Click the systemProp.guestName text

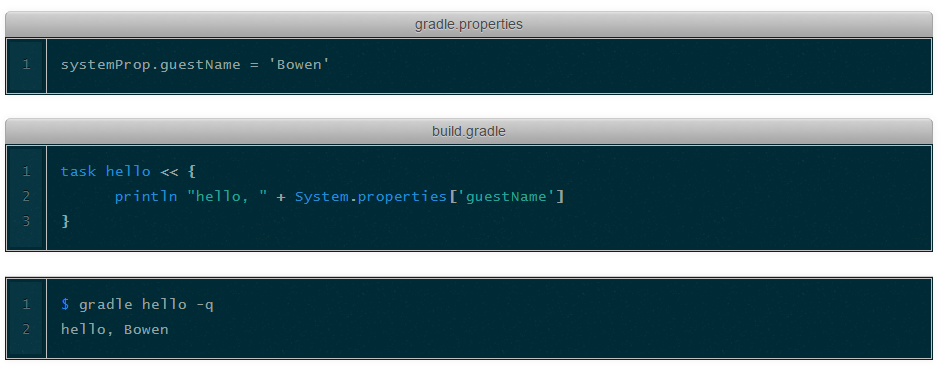[151, 64]
